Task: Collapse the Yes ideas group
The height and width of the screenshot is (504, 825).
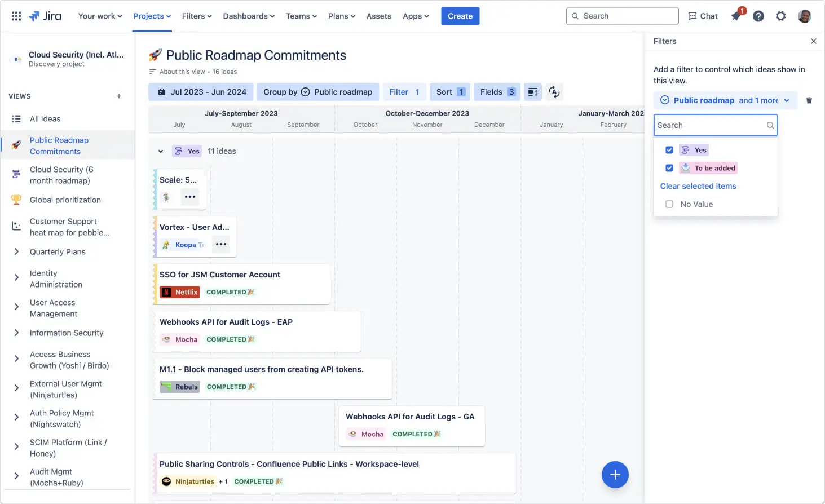Action: [x=161, y=151]
